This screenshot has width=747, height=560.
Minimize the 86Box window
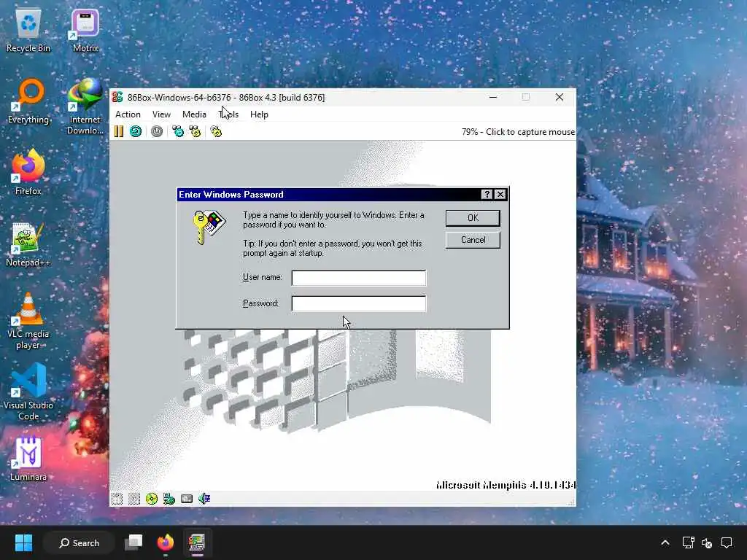(493, 97)
